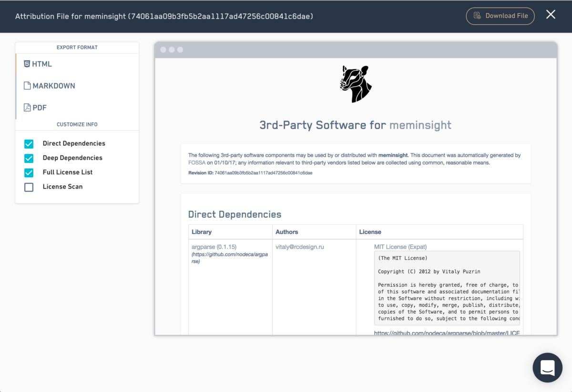This screenshot has width=572, height=392.
Task: Click the Download File button
Action: click(x=500, y=16)
